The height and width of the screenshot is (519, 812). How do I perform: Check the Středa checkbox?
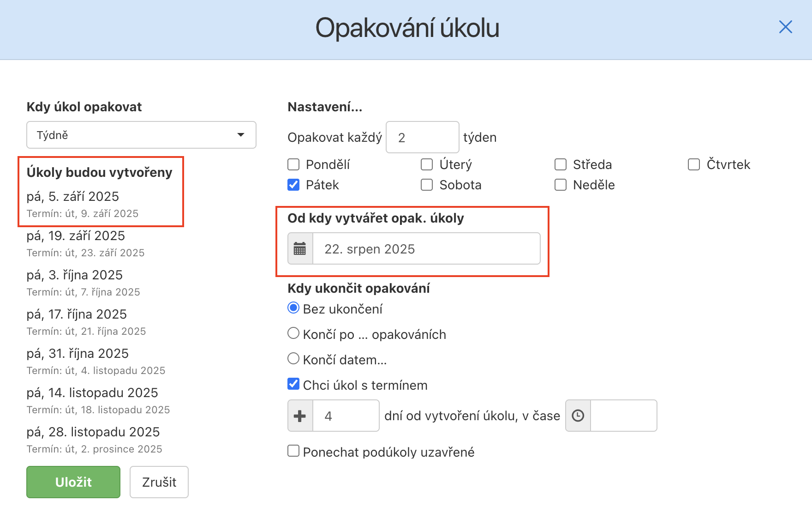[x=561, y=164]
